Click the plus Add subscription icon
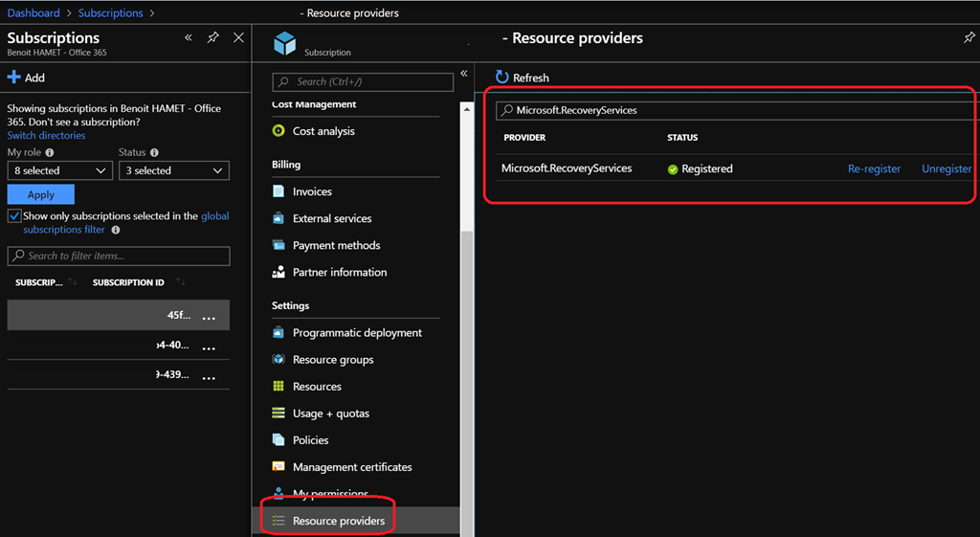The image size is (980, 537). pyautogui.click(x=14, y=78)
